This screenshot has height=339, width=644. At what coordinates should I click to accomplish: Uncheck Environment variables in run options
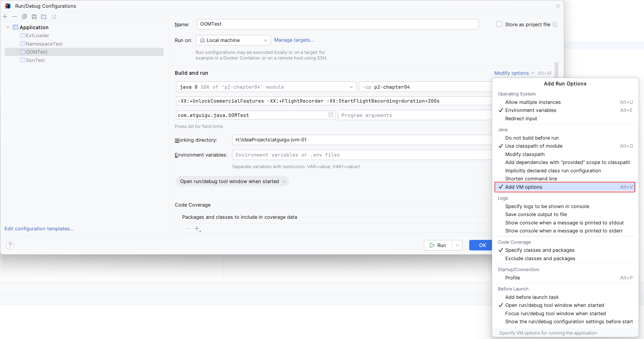[x=530, y=110]
